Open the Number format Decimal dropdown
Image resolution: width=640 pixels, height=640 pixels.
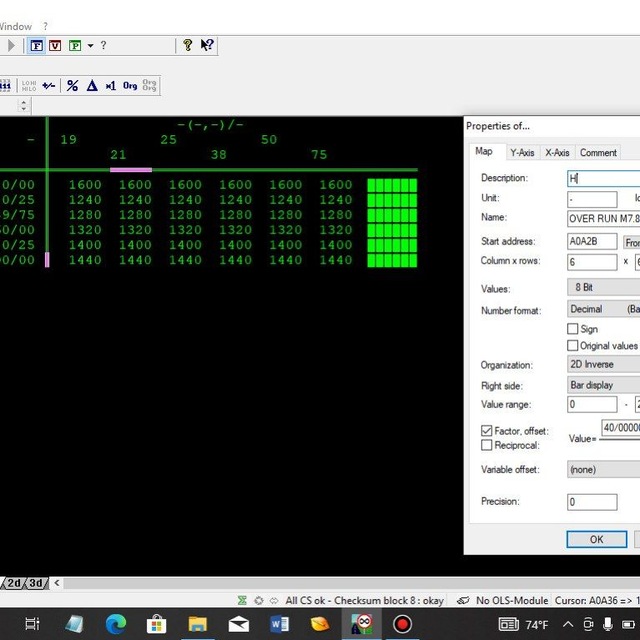(x=603, y=309)
